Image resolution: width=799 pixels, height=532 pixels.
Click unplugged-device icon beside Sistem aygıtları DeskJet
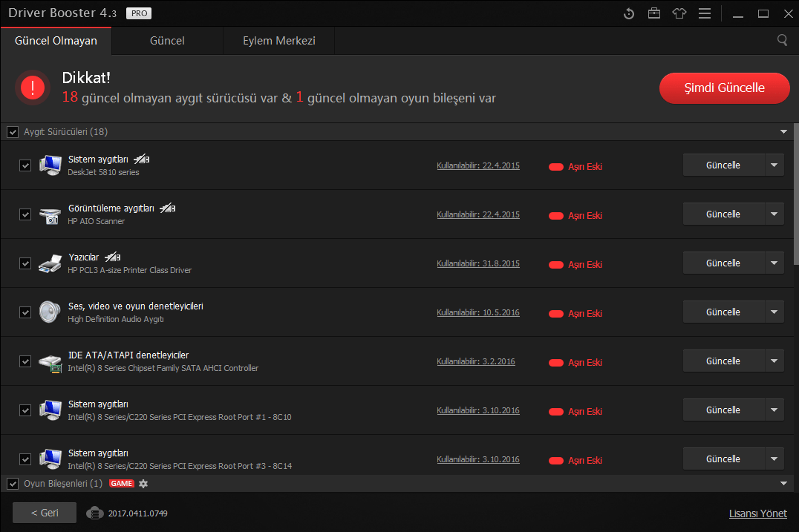142,160
